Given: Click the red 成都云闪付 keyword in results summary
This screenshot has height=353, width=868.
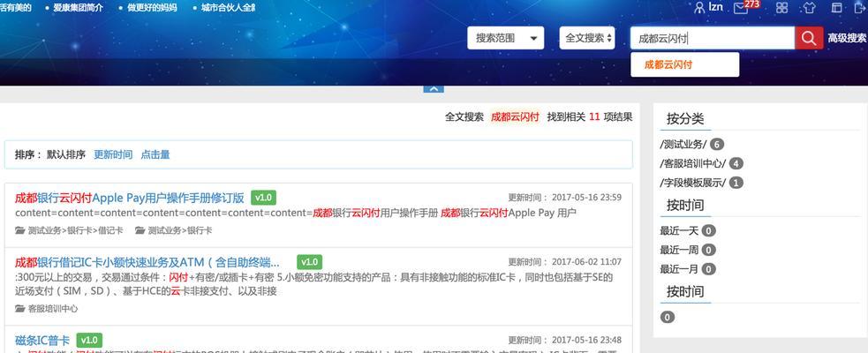Looking at the screenshot, I should (515, 116).
